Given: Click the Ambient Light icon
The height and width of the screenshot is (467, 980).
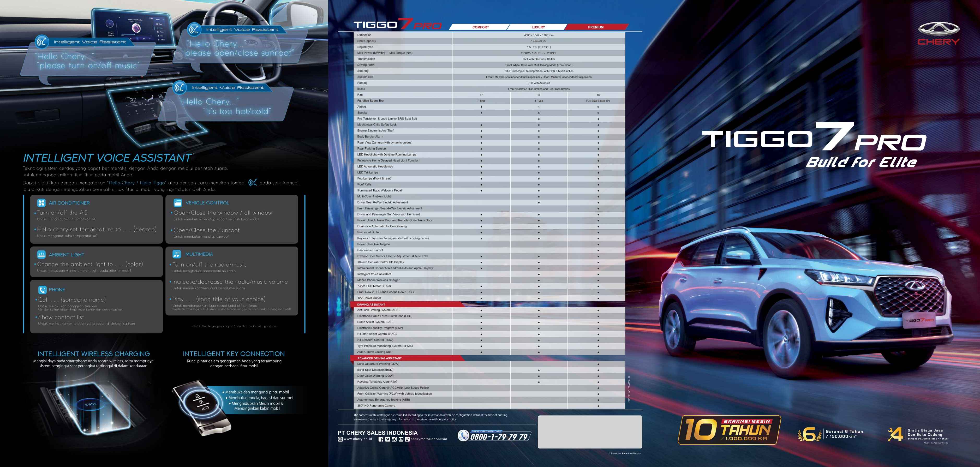Looking at the screenshot, I should pos(41,254).
